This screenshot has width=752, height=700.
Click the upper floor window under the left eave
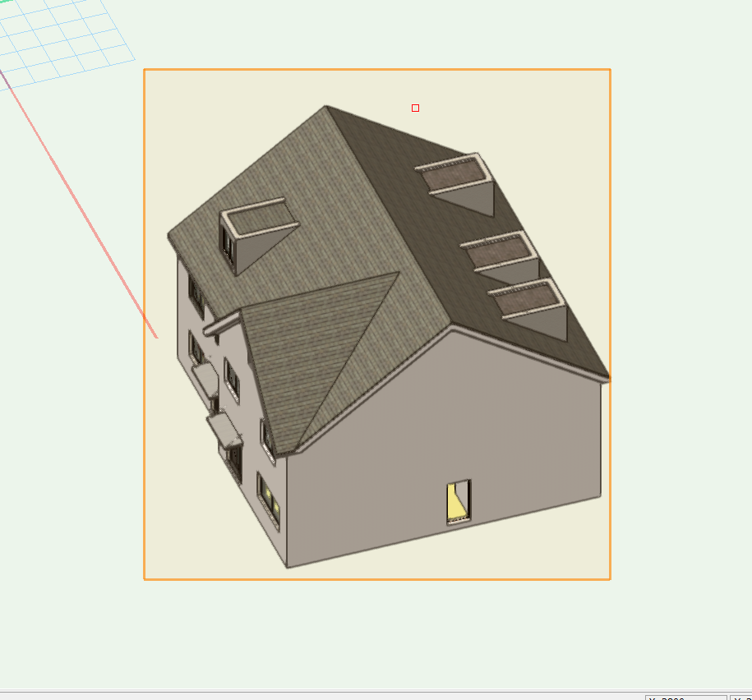[x=196, y=293]
